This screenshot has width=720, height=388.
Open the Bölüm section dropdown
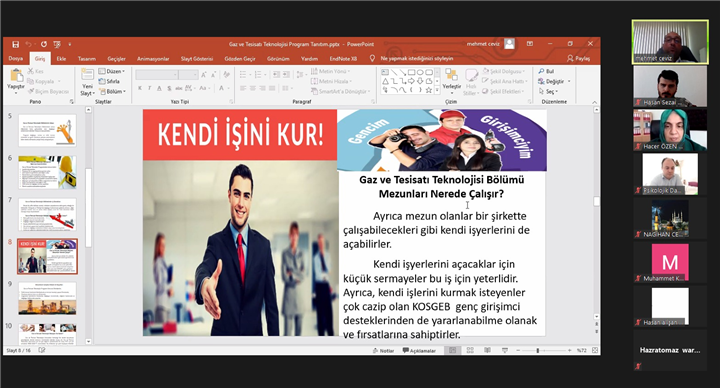coord(112,91)
